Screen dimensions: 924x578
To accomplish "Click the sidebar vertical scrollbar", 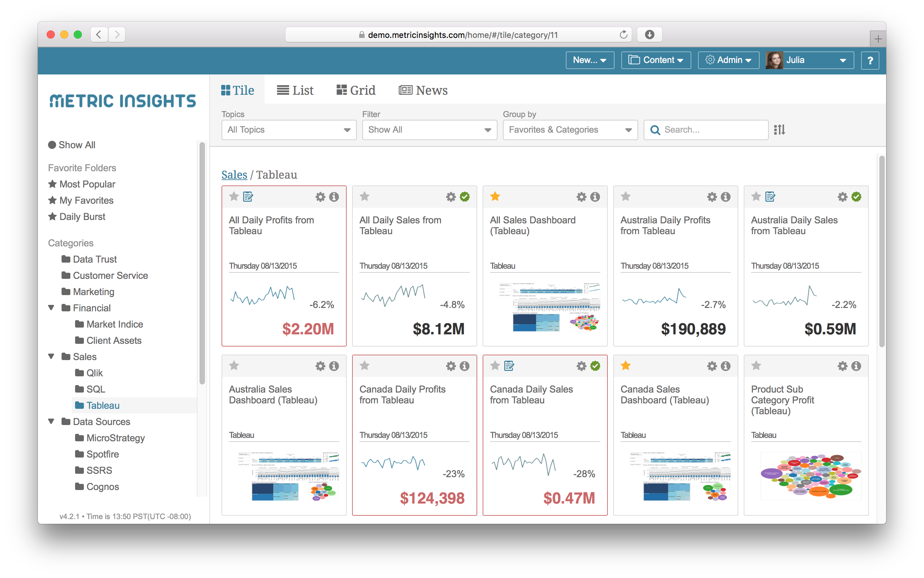I will pyautogui.click(x=202, y=263).
